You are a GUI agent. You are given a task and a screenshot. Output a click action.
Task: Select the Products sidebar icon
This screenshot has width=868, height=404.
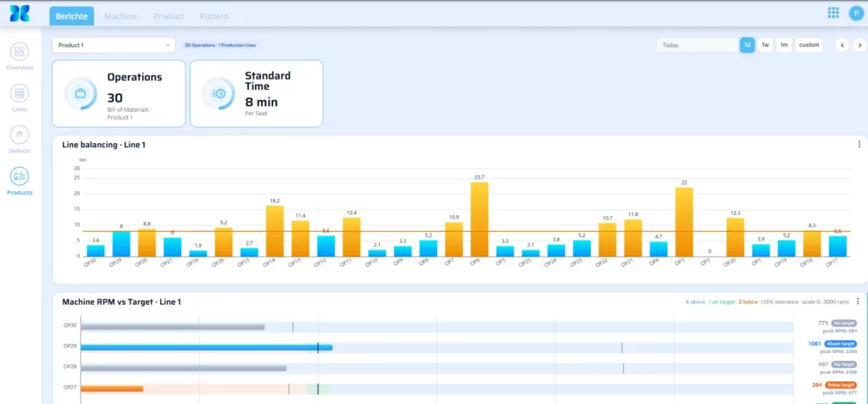(x=20, y=176)
